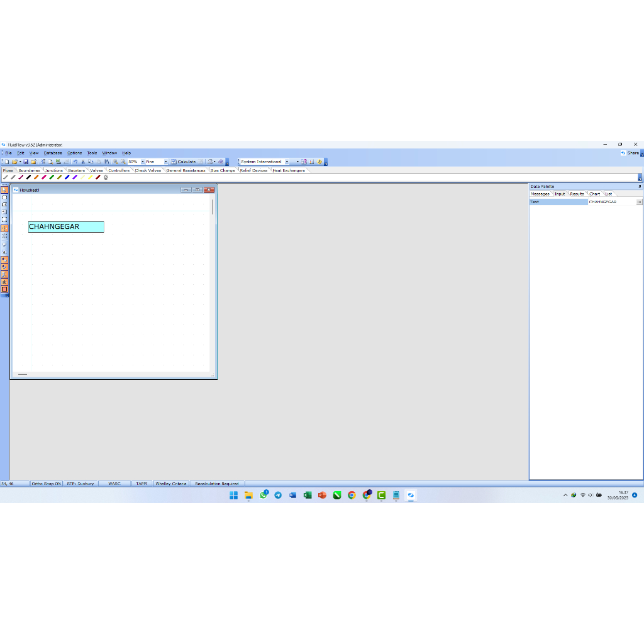Screen dimensions: 644x644
Task: Click the Save file toolbar icon
Action: point(26,162)
